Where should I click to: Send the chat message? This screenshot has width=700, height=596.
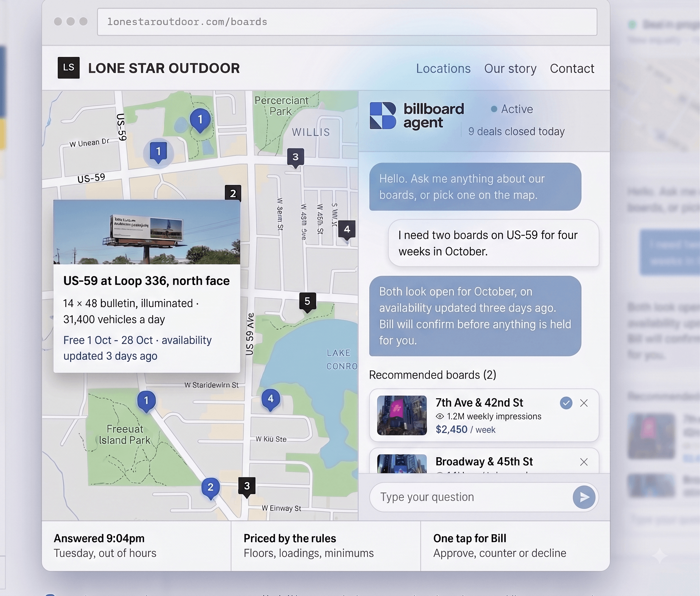584,497
